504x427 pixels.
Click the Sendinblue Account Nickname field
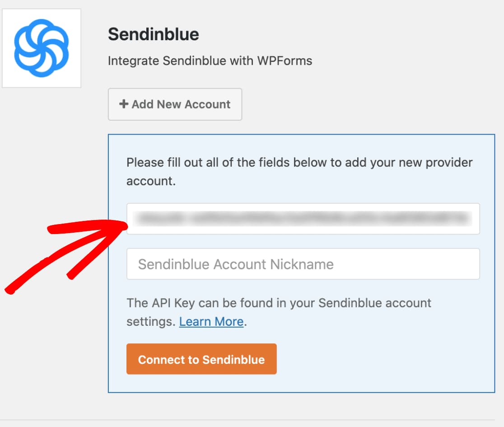pyautogui.click(x=303, y=263)
